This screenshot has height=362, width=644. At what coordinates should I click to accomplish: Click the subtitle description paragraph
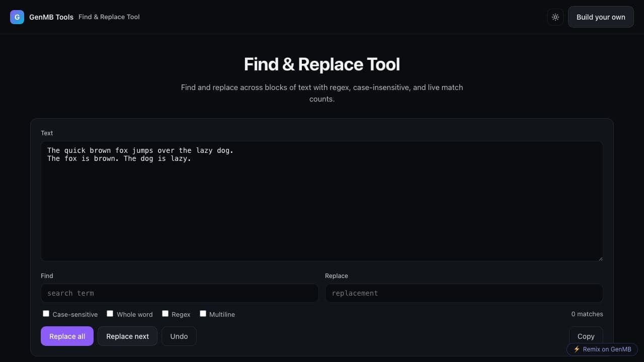click(322, 93)
